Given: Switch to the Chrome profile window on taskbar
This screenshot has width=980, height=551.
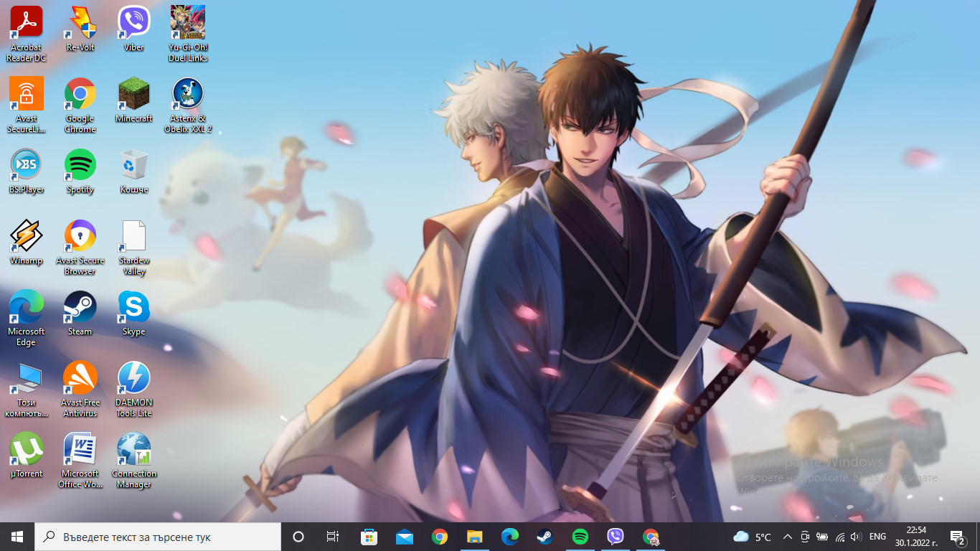Looking at the screenshot, I should [650, 537].
